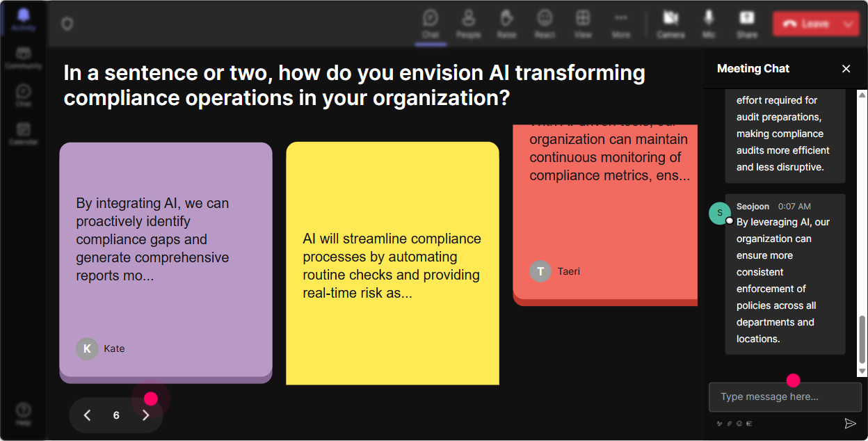Click the 0:07 AM message timestamp
The height and width of the screenshot is (441, 868).
click(x=794, y=207)
